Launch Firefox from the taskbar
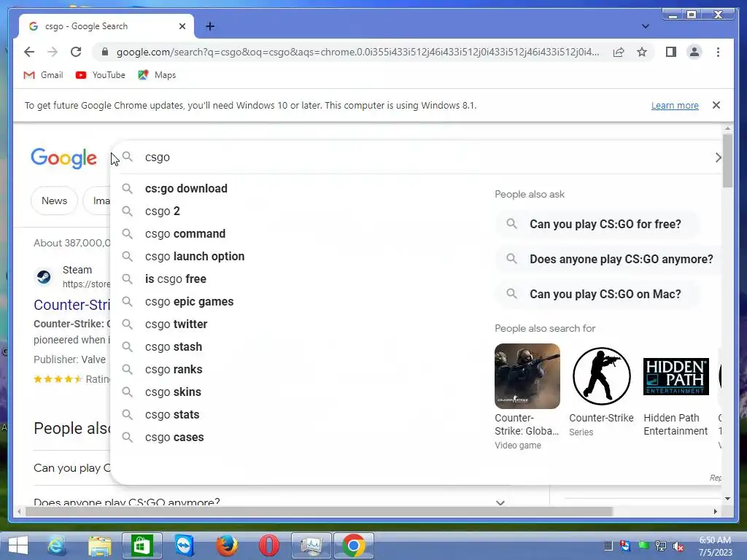The image size is (747, 560). click(227, 545)
